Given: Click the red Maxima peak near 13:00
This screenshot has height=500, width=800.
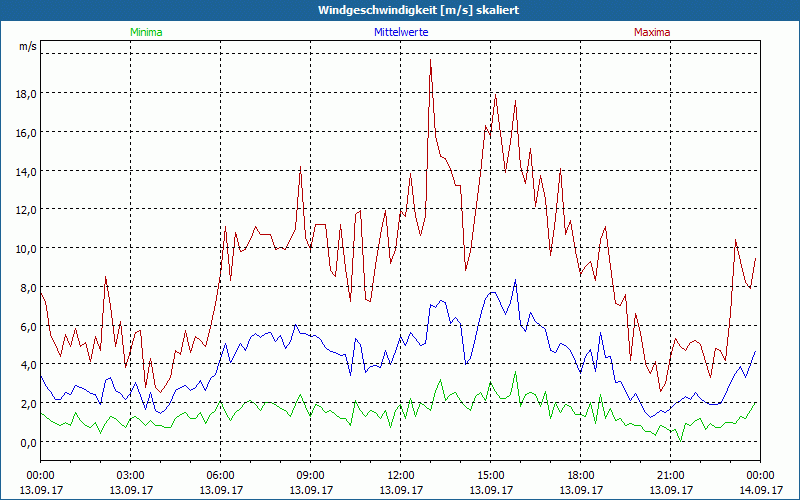Looking at the screenshot, I should click(x=431, y=60).
